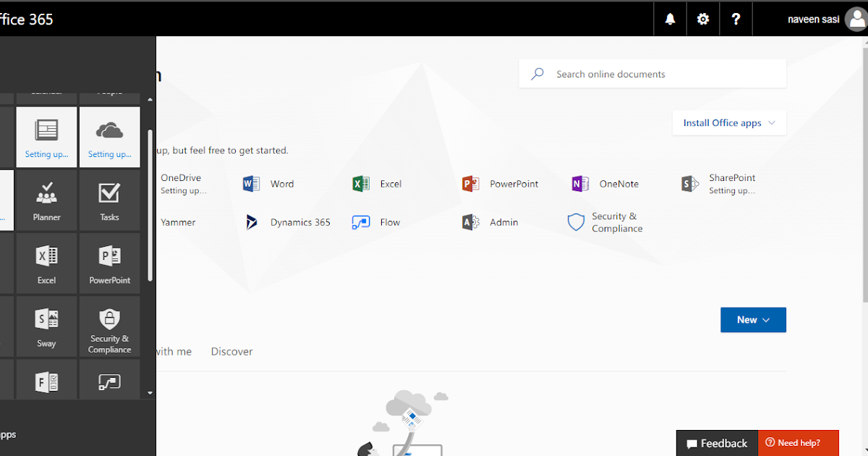Open SharePoint in the apps list
868x456 pixels.
click(719, 184)
